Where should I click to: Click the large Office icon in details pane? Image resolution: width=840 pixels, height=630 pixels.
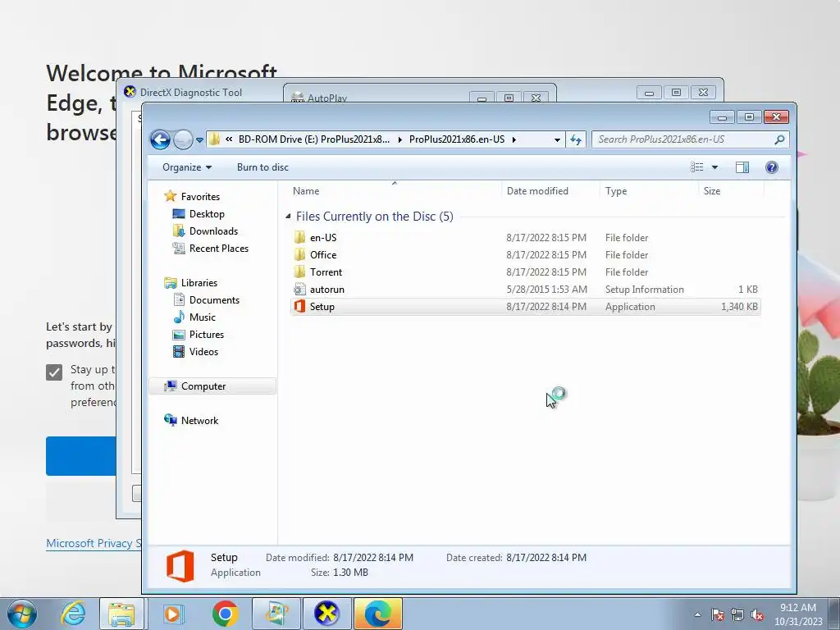(180, 566)
